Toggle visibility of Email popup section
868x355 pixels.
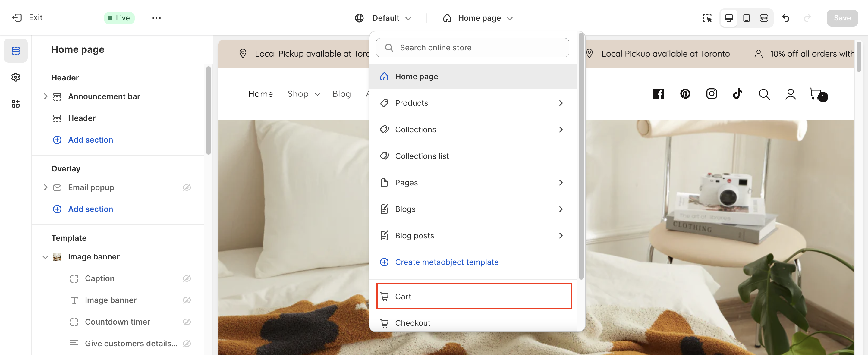[x=187, y=187]
